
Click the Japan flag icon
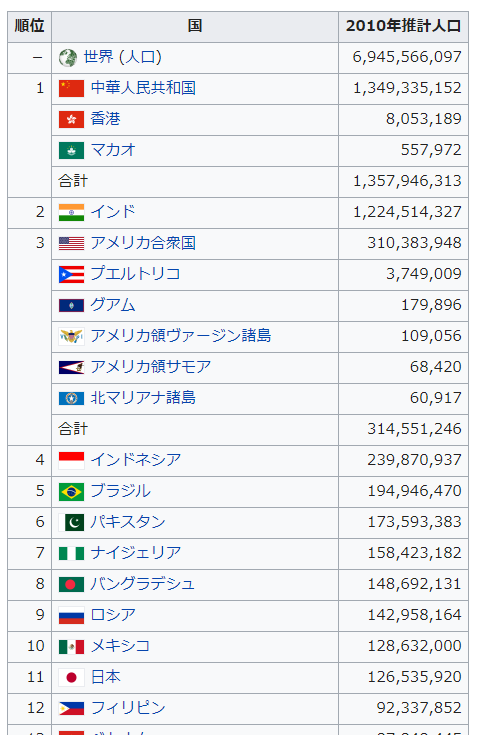tap(71, 678)
